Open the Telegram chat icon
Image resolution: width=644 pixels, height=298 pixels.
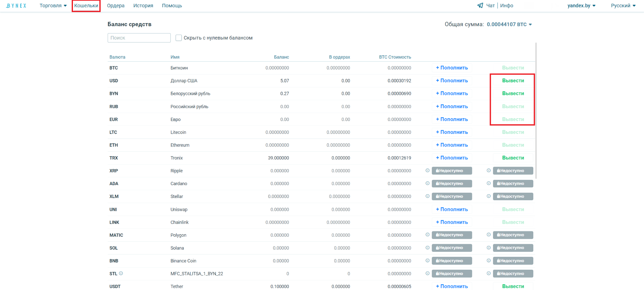[x=480, y=5]
